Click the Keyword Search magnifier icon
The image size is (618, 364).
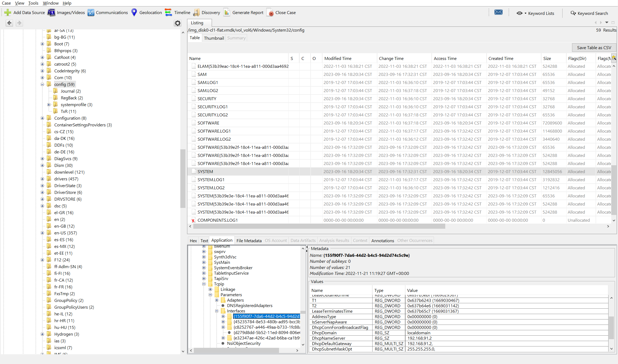573,13
